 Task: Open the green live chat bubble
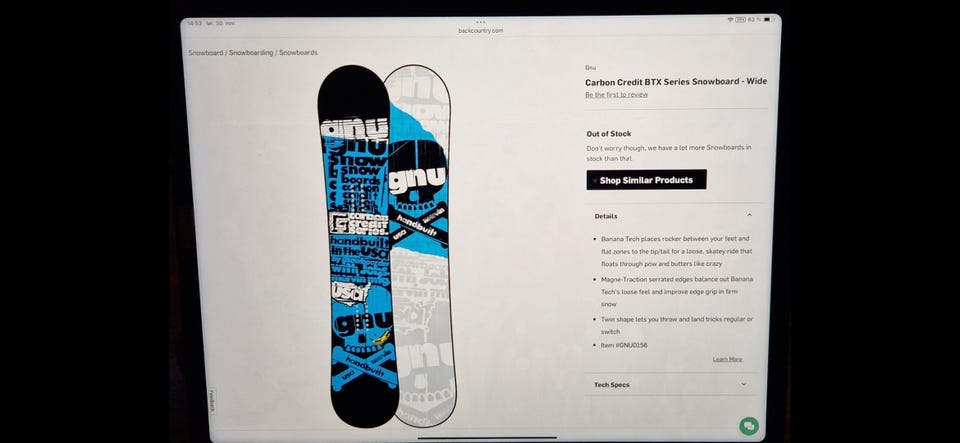(x=748, y=426)
